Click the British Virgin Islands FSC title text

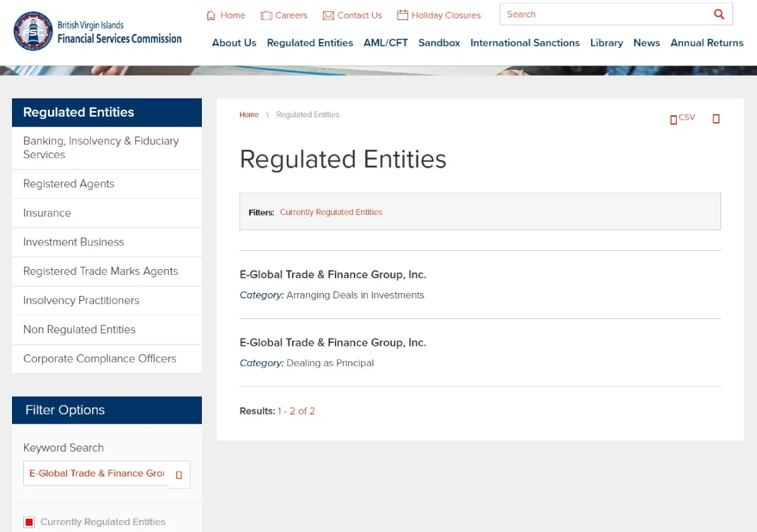[x=119, y=32]
